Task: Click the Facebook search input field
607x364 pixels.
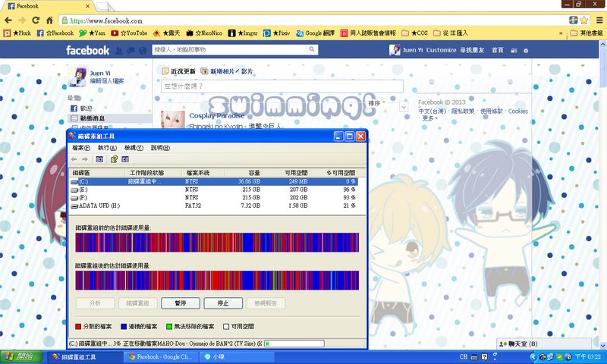Action: tap(230, 49)
